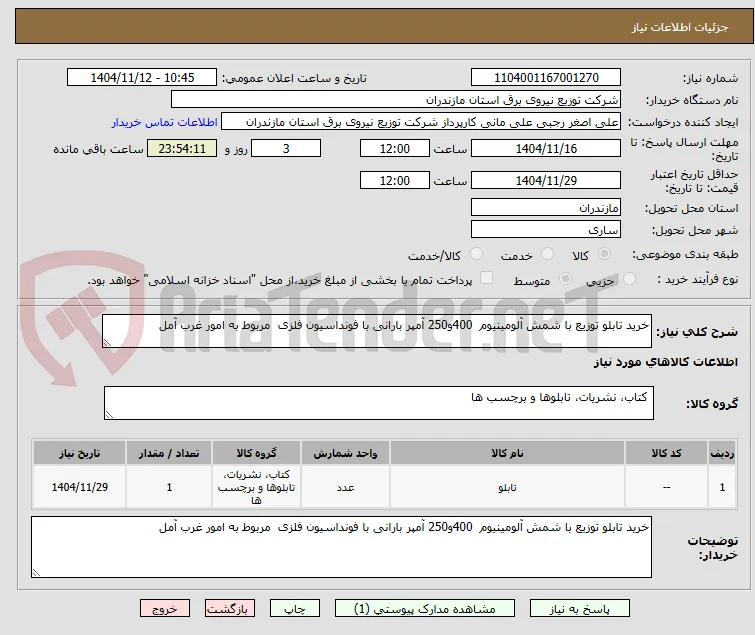Image resolution: width=755 pixels, height=635 pixels.
Task: Click the resize handle of گروه کالا box
Action: click(109, 414)
